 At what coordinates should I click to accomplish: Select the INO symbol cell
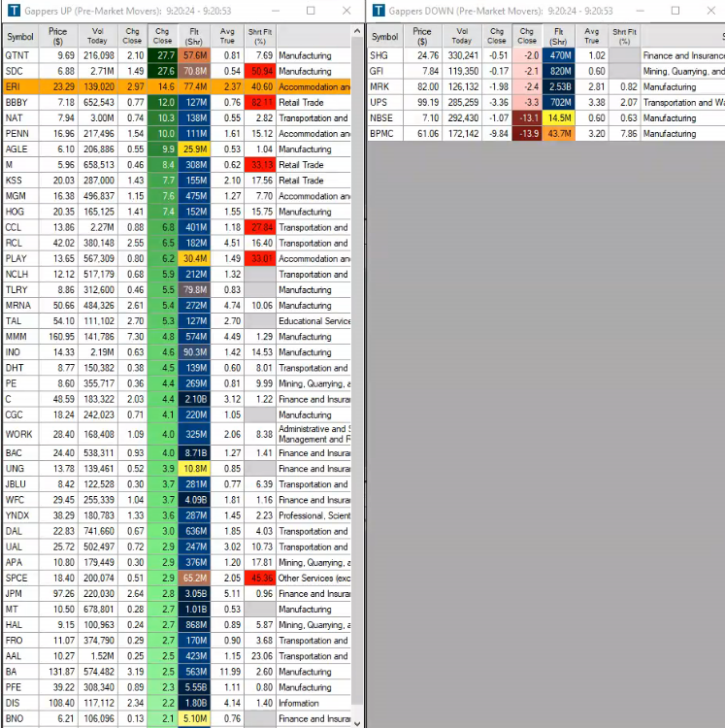click(x=20, y=352)
